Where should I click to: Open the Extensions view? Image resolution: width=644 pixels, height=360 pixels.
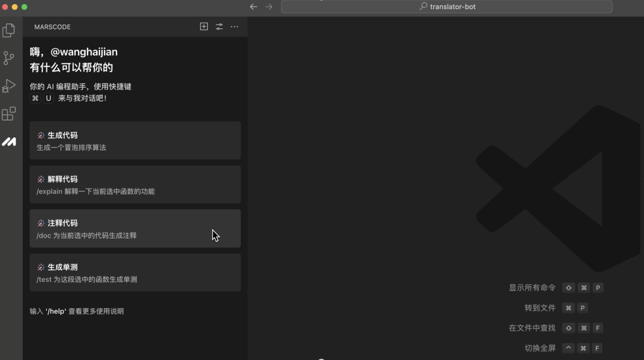coord(9,113)
